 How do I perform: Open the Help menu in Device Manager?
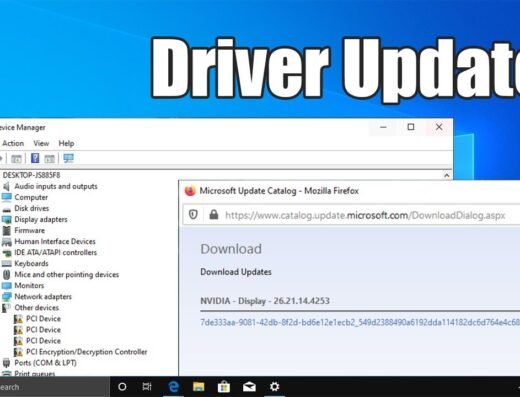click(x=66, y=143)
